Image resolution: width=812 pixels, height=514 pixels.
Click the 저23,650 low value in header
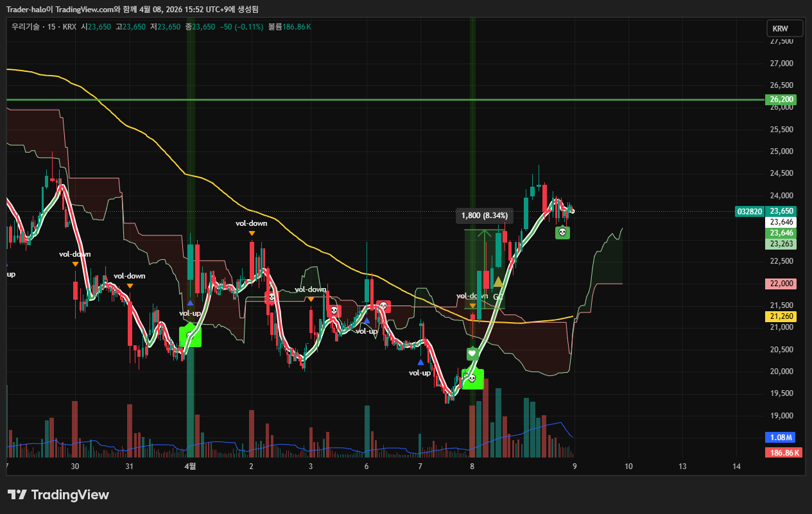point(166,27)
